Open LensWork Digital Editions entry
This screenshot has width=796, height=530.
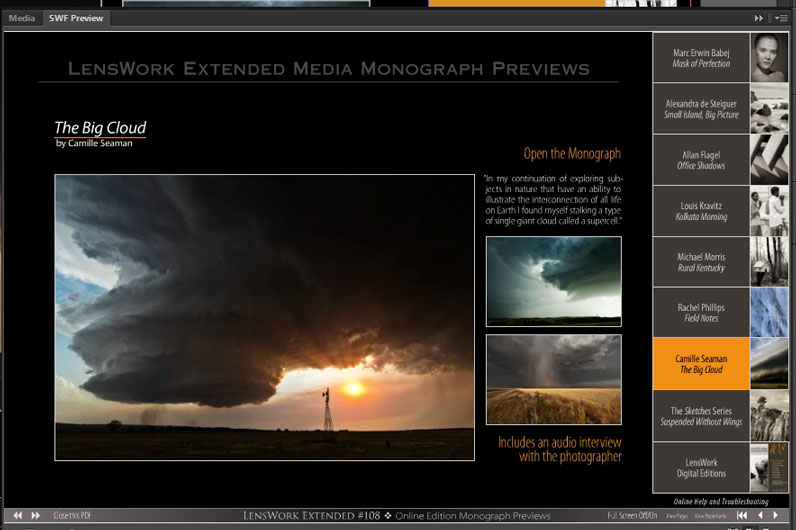coord(701,468)
